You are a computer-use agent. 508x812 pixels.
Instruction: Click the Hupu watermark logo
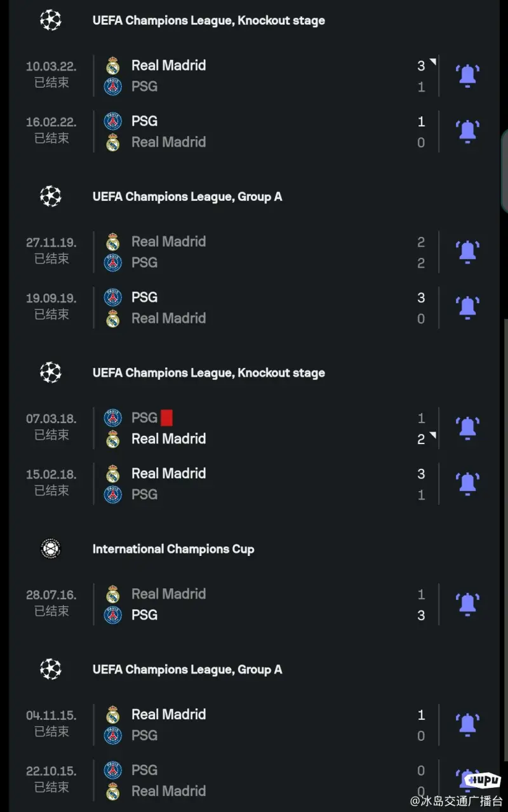pyautogui.click(x=482, y=780)
